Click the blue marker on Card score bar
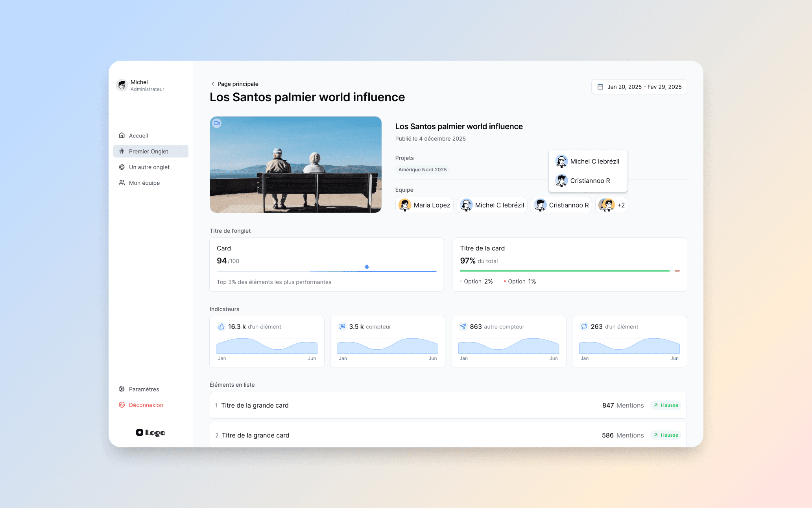Viewport: 812px width, 508px height. (x=367, y=267)
